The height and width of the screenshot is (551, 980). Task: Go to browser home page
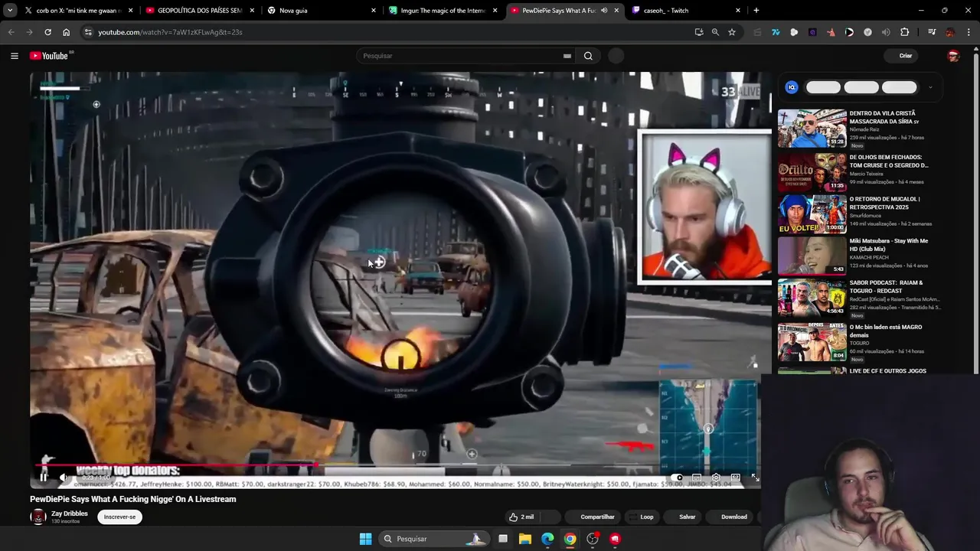[66, 32]
